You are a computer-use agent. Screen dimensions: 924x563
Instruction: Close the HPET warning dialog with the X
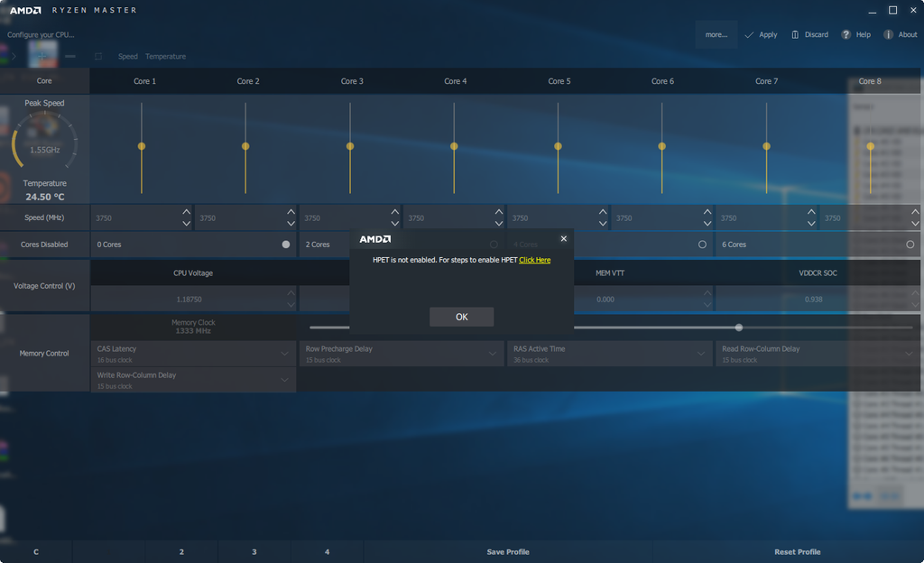tap(563, 238)
